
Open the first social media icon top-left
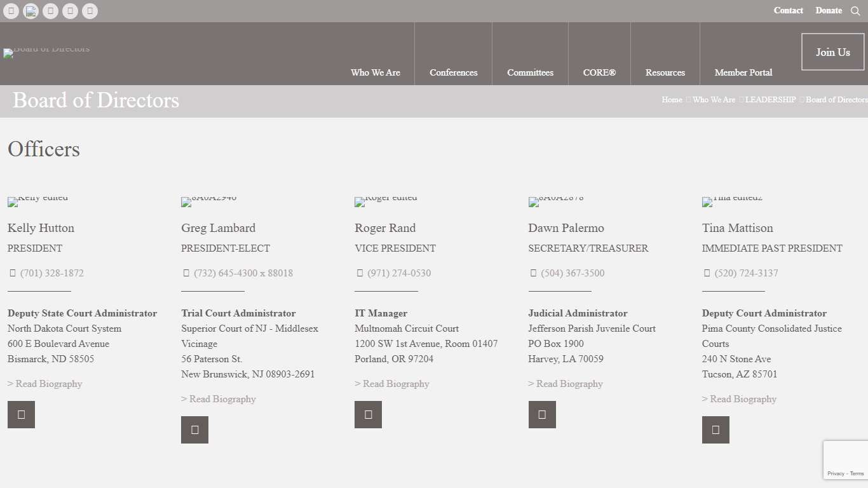tap(11, 11)
